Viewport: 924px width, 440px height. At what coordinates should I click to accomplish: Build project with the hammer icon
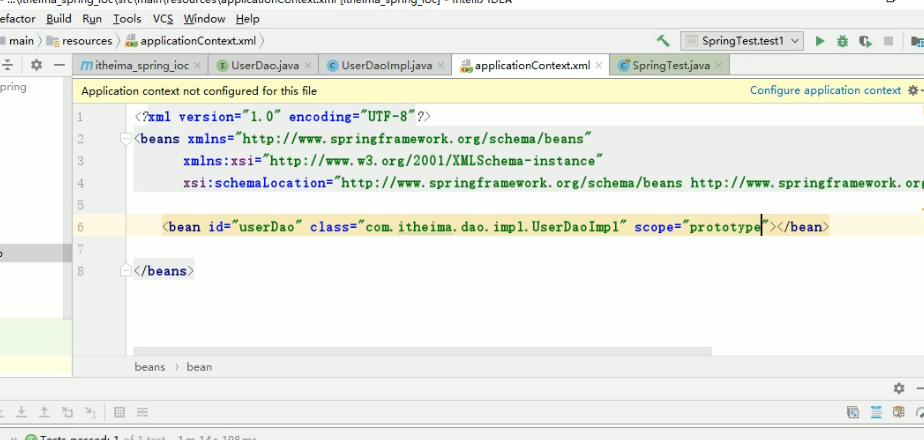tap(663, 41)
